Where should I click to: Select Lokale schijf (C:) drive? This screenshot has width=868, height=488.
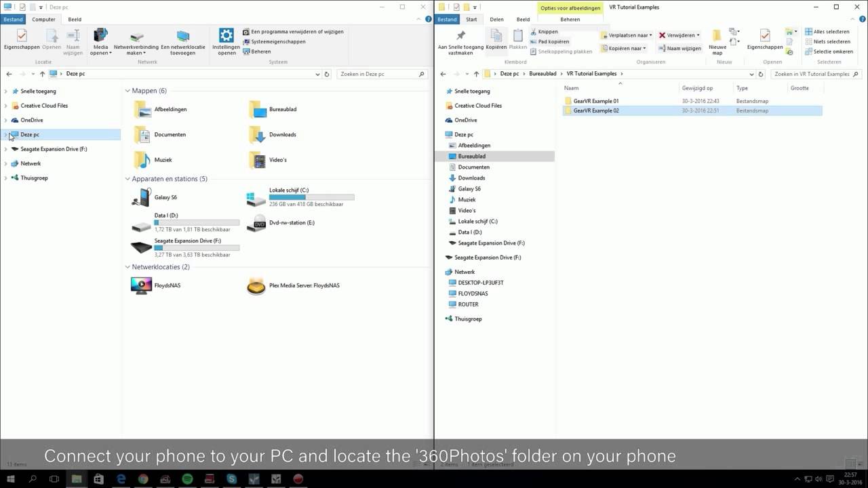(301, 197)
